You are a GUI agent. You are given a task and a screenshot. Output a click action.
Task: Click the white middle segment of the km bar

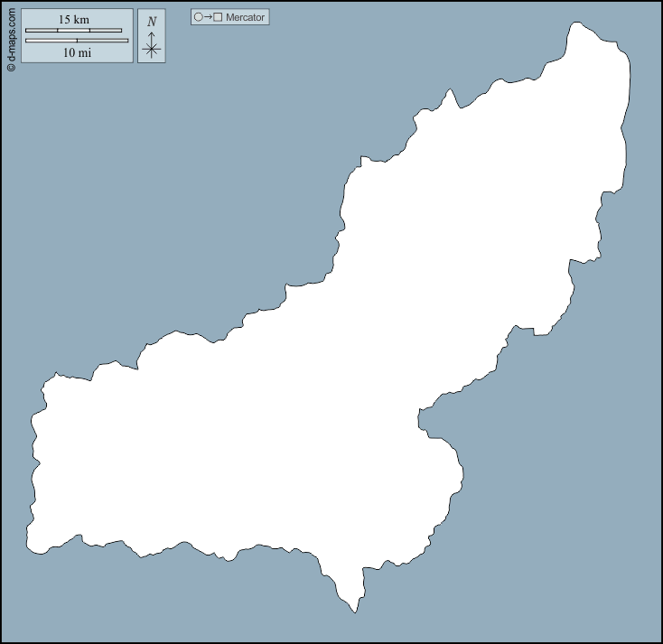coord(73,31)
